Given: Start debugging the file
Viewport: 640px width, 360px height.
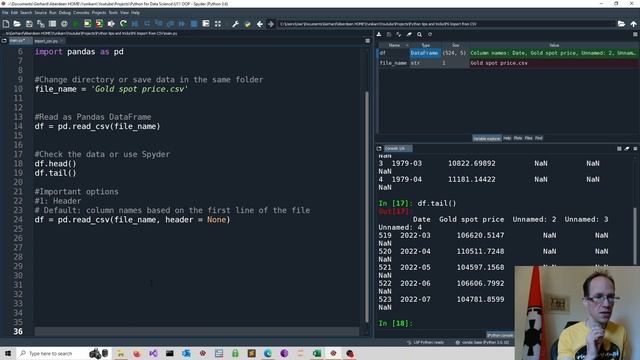Looking at the screenshot, I should click(135, 24).
